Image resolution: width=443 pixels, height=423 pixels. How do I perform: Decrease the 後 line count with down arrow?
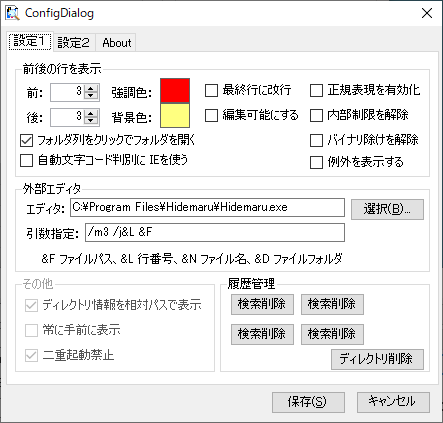[91, 121]
